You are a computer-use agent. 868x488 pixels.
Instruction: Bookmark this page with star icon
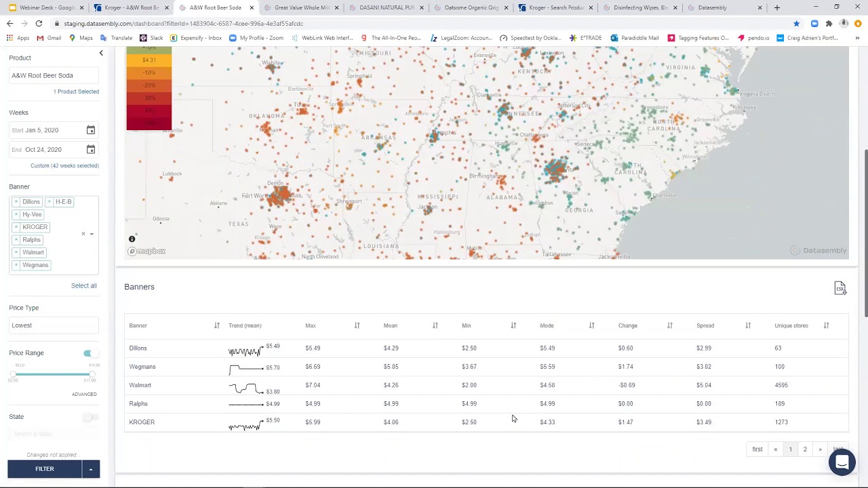796,24
